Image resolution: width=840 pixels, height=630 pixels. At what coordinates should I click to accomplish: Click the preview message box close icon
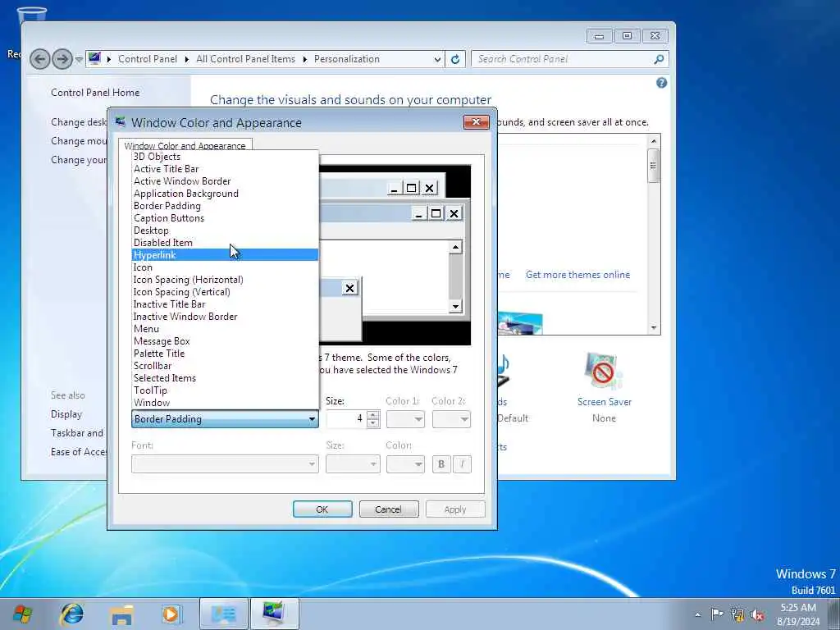(349, 288)
